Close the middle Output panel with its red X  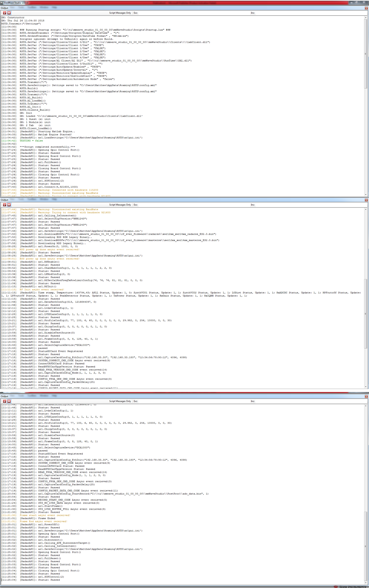pyautogui.click(x=366, y=200)
